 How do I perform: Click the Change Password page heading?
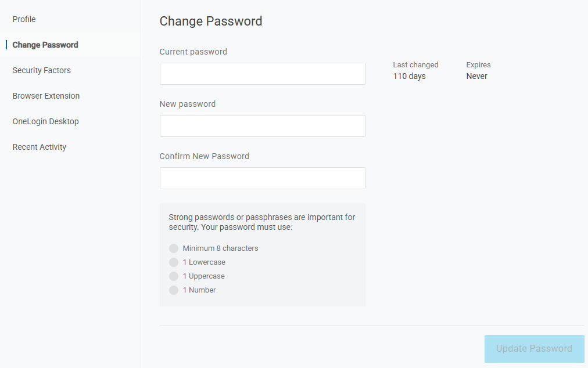point(211,21)
